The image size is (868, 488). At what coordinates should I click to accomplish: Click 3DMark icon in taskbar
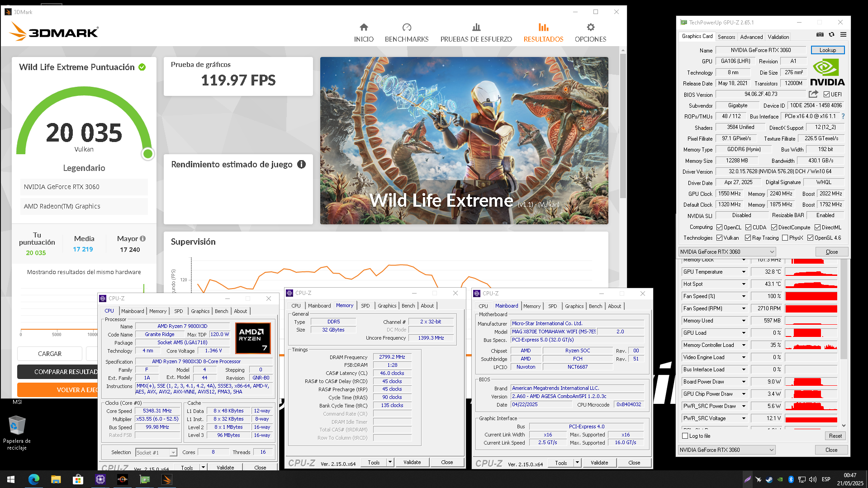[x=166, y=479]
